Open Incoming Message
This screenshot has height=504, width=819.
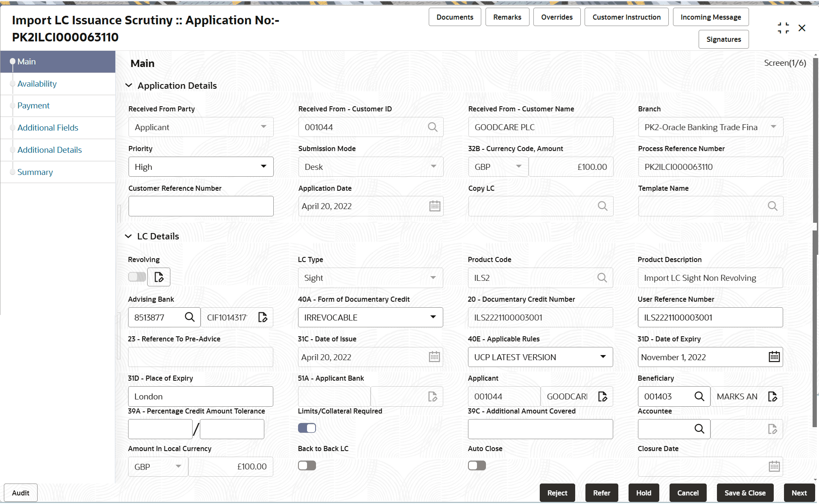711,17
